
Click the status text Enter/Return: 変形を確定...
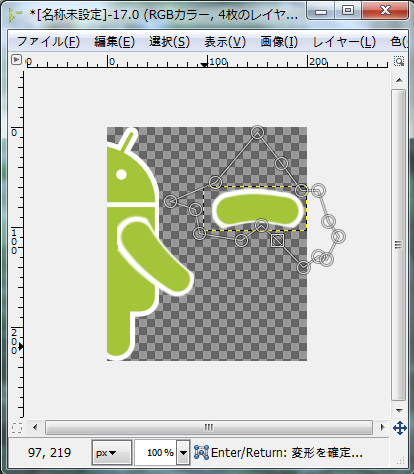click(x=287, y=453)
